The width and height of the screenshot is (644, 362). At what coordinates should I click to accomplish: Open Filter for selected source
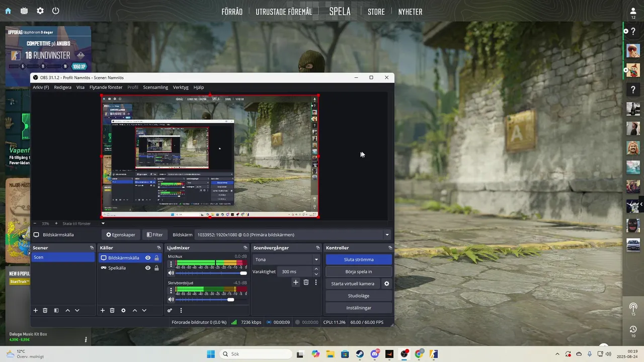154,235
